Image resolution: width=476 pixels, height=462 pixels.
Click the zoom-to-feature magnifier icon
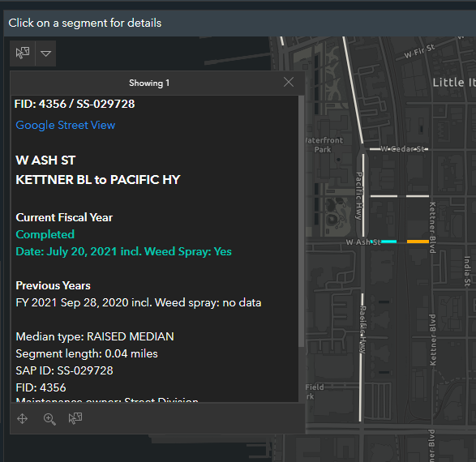click(49, 419)
